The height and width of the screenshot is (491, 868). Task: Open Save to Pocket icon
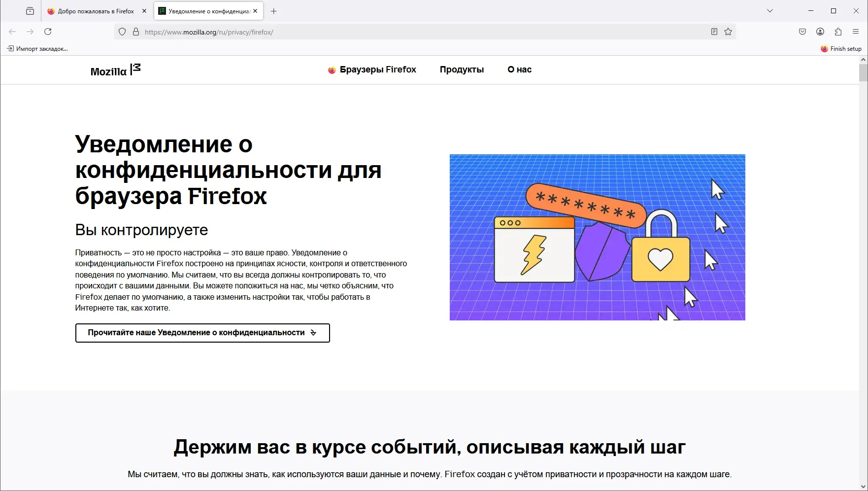[x=802, y=32]
